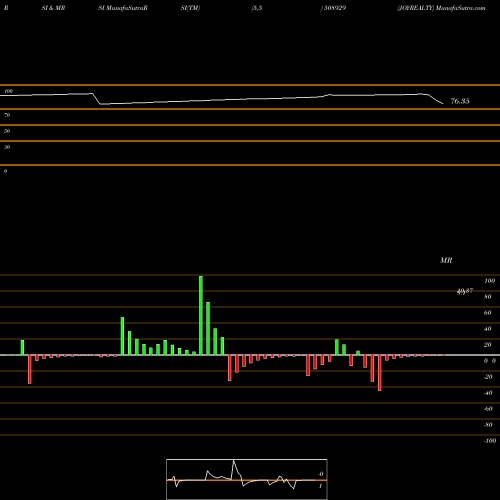Click the RSI axis label 30

point(7,147)
